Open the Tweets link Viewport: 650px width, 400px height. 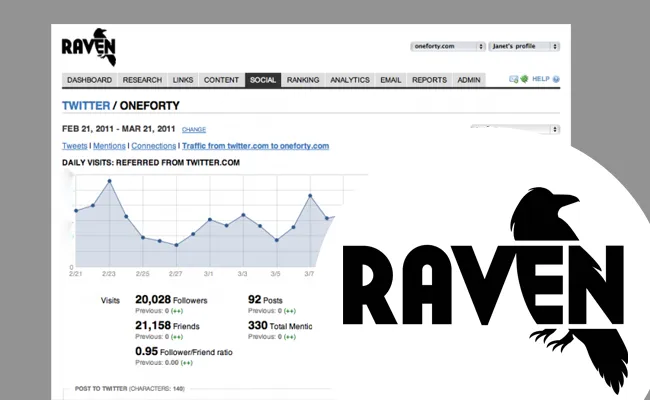coord(75,146)
